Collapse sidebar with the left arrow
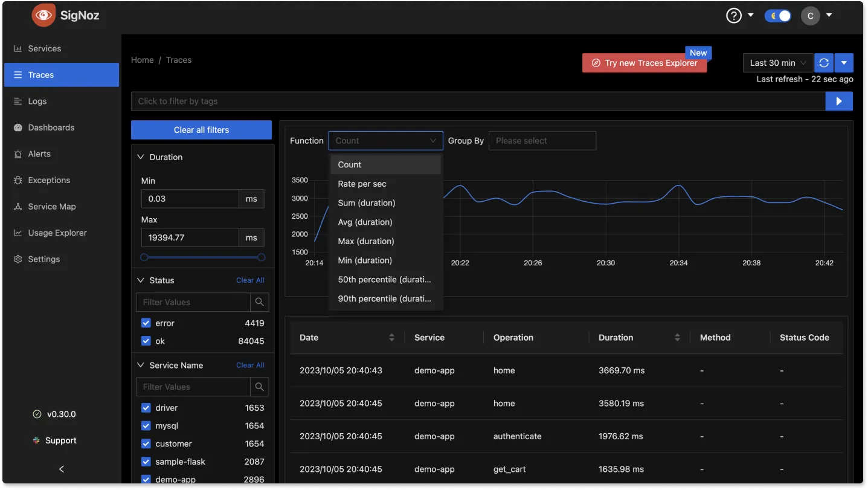Screen dimensions: 868x490 pyautogui.click(x=61, y=469)
